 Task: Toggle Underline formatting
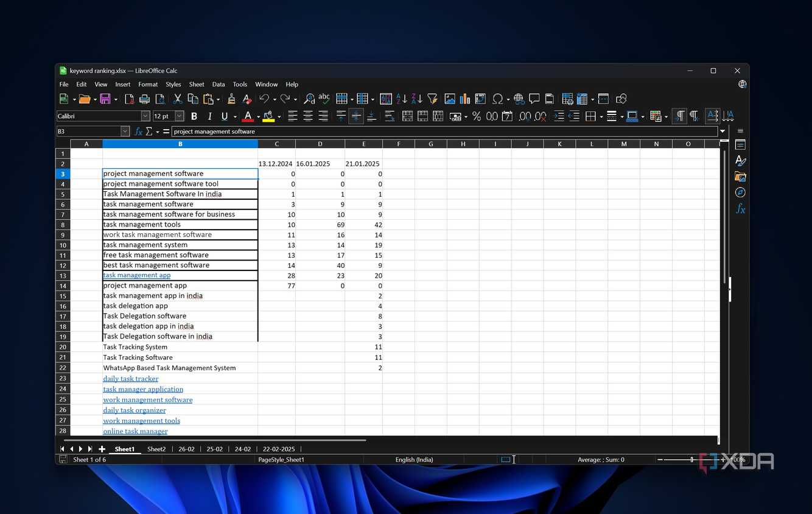[x=225, y=116]
